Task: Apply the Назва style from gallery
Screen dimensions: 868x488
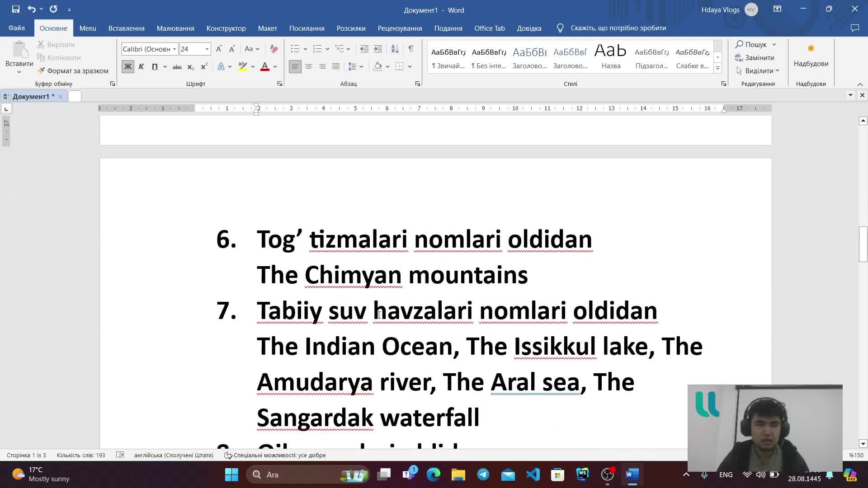Action: pos(610,56)
